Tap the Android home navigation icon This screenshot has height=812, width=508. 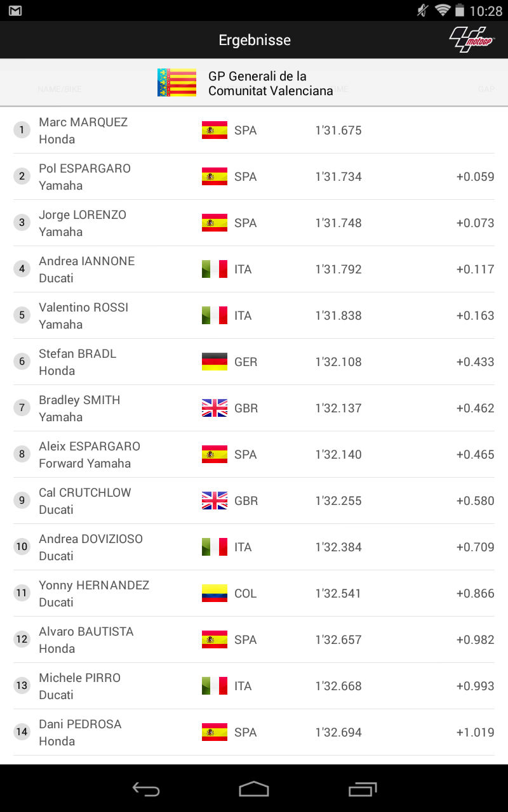coord(254,789)
